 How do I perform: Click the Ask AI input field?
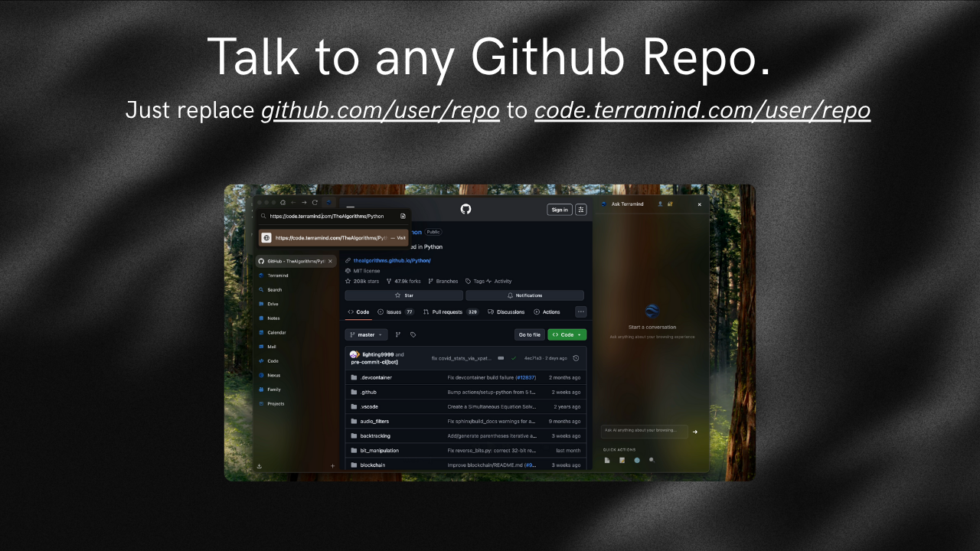645,431
